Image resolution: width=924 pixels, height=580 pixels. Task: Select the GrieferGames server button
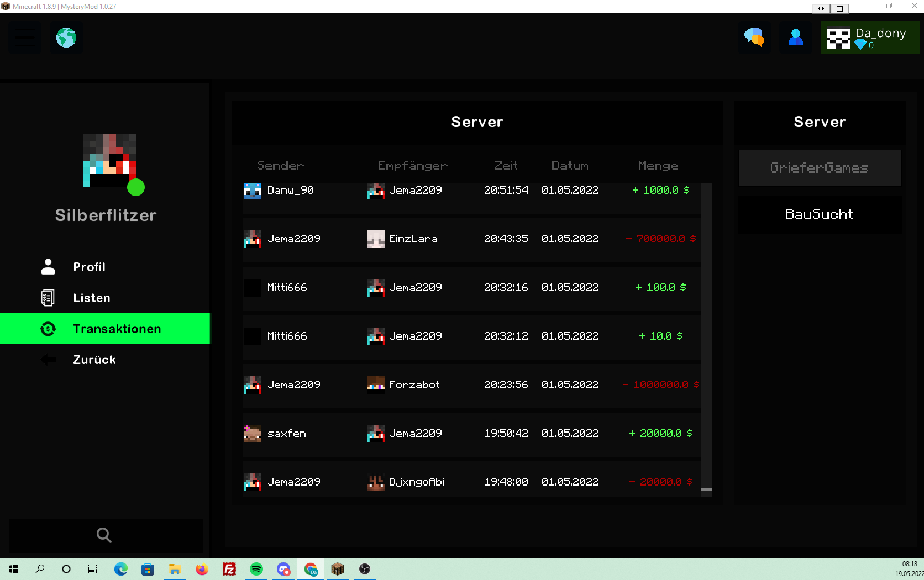pyautogui.click(x=820, y=168)
